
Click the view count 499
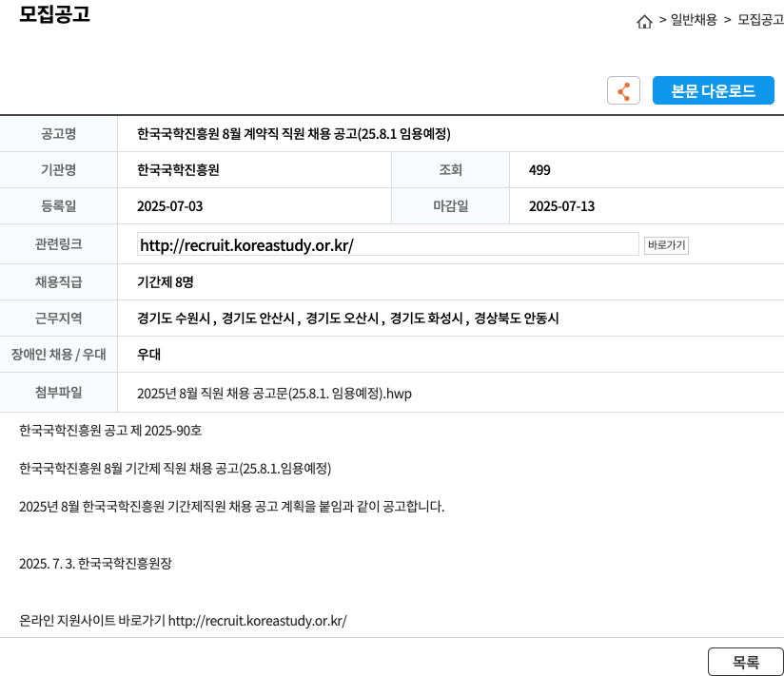pos(539,170)
